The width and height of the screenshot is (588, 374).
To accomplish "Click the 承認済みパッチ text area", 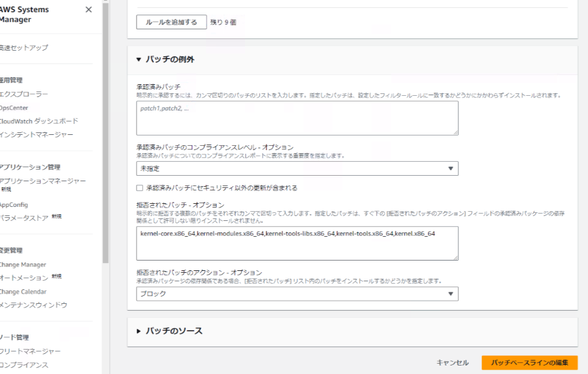I will (x=297, y=118).
